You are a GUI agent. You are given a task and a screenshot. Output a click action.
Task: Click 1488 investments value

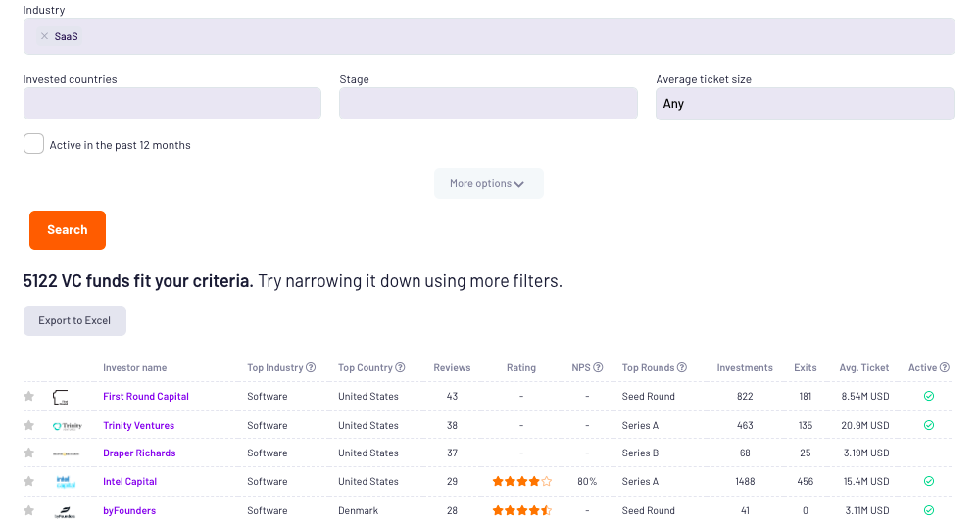[745, 481]
